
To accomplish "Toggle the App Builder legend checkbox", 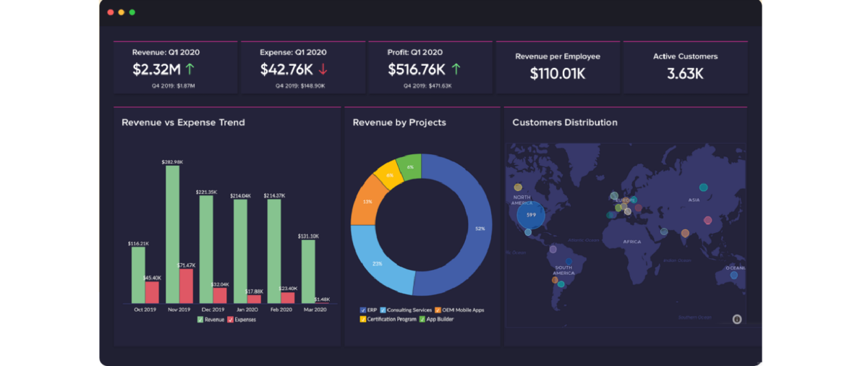I will tap(422, 319).
